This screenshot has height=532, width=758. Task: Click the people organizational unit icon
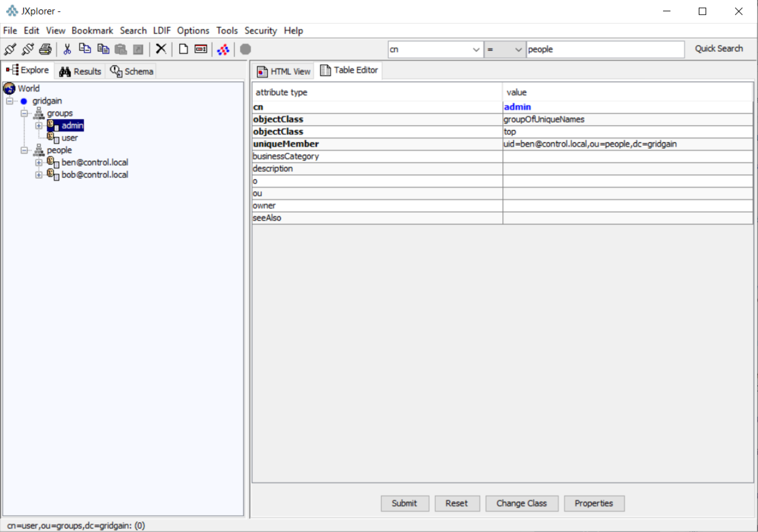[39, 150]
